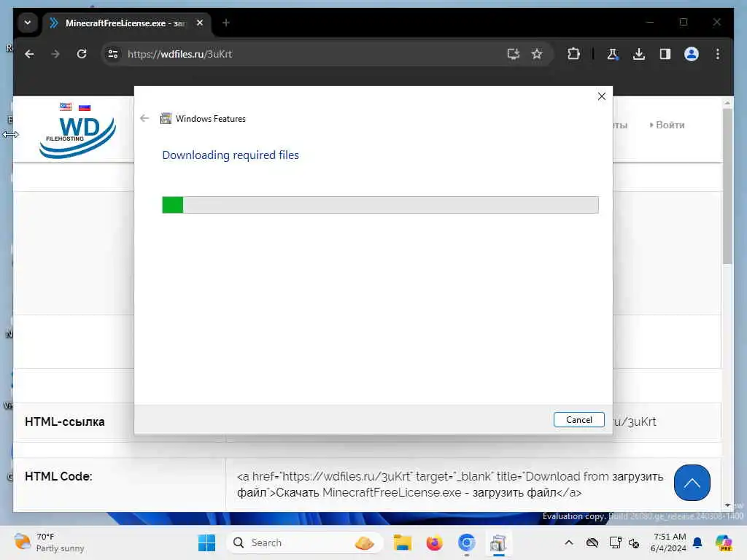Open the browser profile avatar
Screen dimensions: 747x560
[x=692, y=54]
